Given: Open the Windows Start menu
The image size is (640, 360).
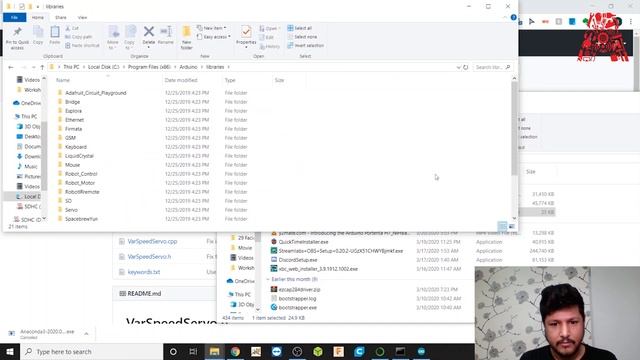Looking at the screenshot, I should pyautogui.click(x=10, y=351).
